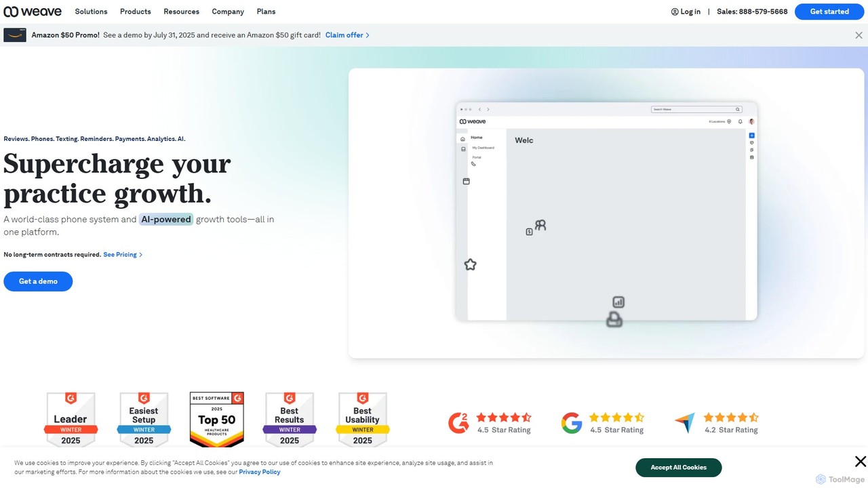Click the Get started button
This screenshot has height=488, width=868.
tap(829, 12)
